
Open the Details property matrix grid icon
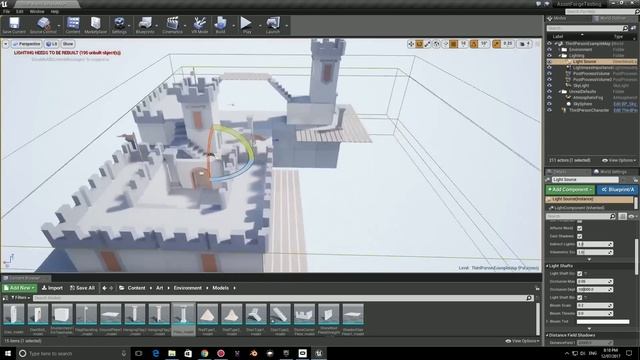[622, 216]
